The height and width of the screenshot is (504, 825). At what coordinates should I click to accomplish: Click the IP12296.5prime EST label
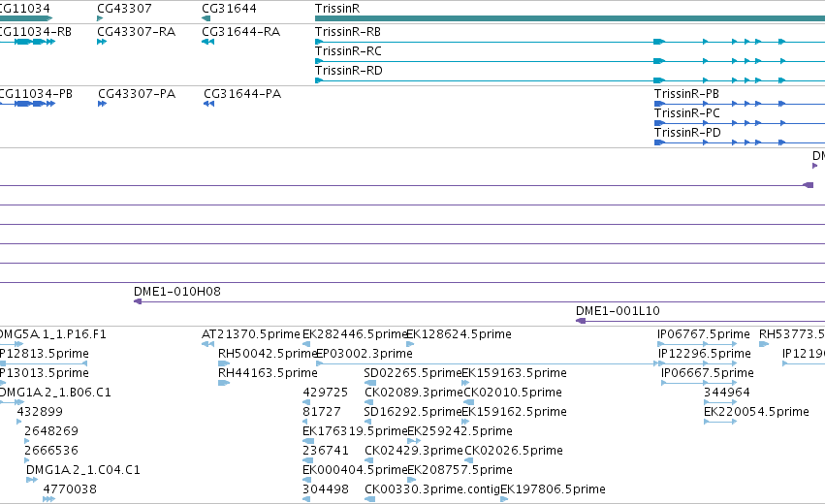pyautogui.click(x=704, y=354)
